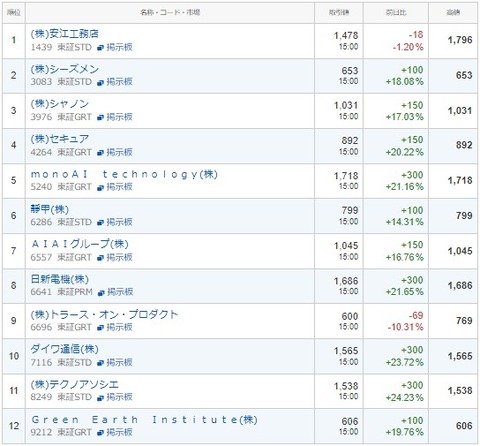480x446 pixels.
Task: Select the change value +21.65%
Action: pyautogui.click(x=405, y=292)
